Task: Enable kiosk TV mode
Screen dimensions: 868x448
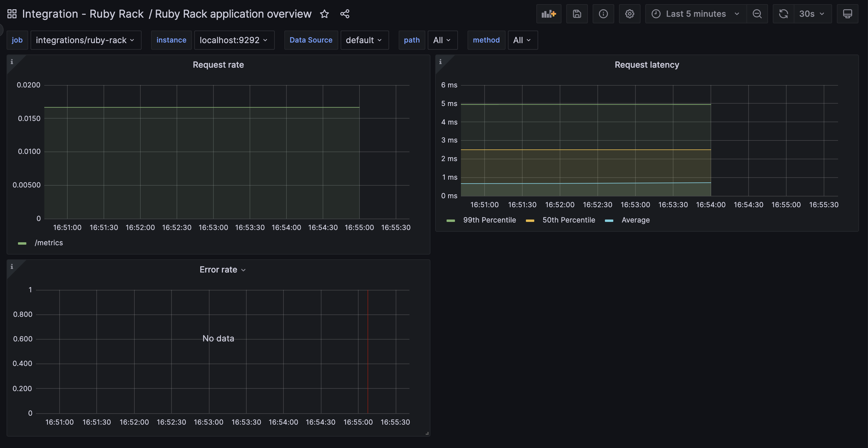Action: point(847,14)
